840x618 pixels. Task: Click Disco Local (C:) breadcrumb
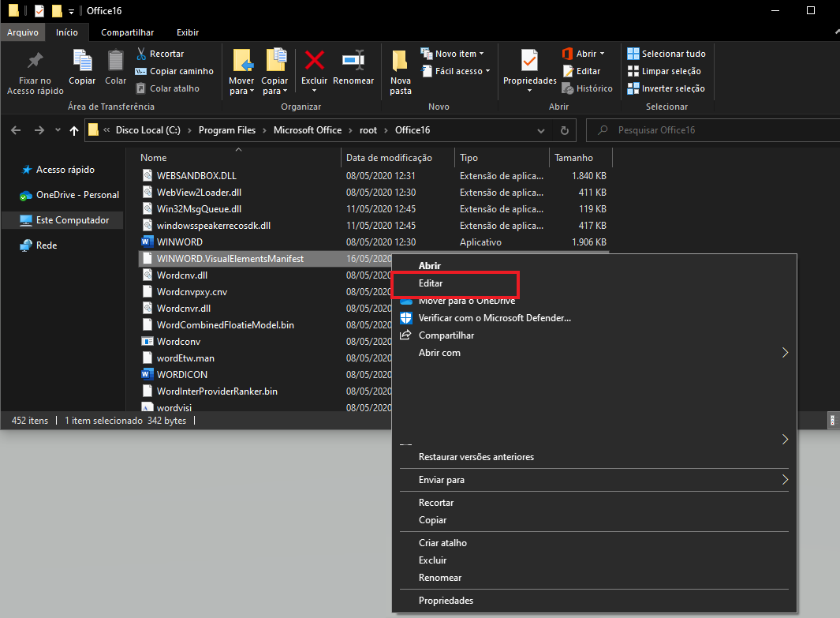[147, 130]
